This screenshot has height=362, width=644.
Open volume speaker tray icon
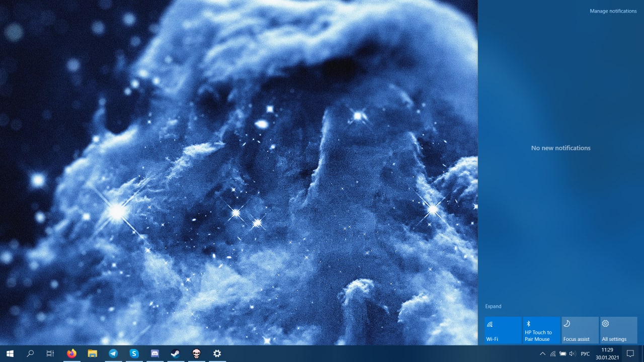tap(573, 354)
